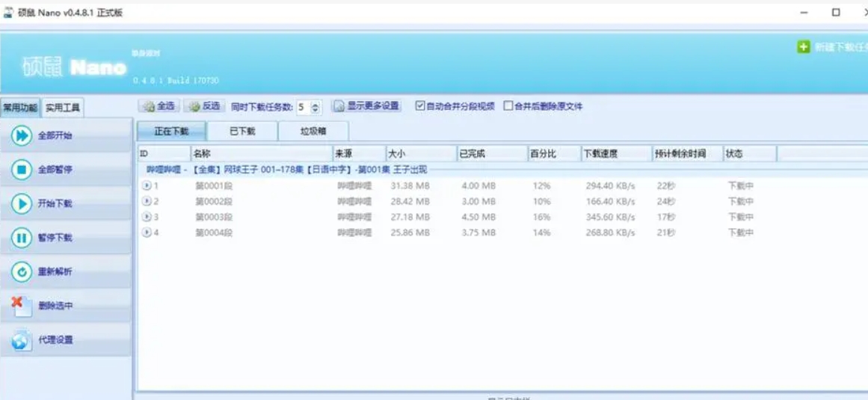This screenshot has width=868, height=400.
Task: Click the 4.00 MB completed cell
Action: click(478, 186)
